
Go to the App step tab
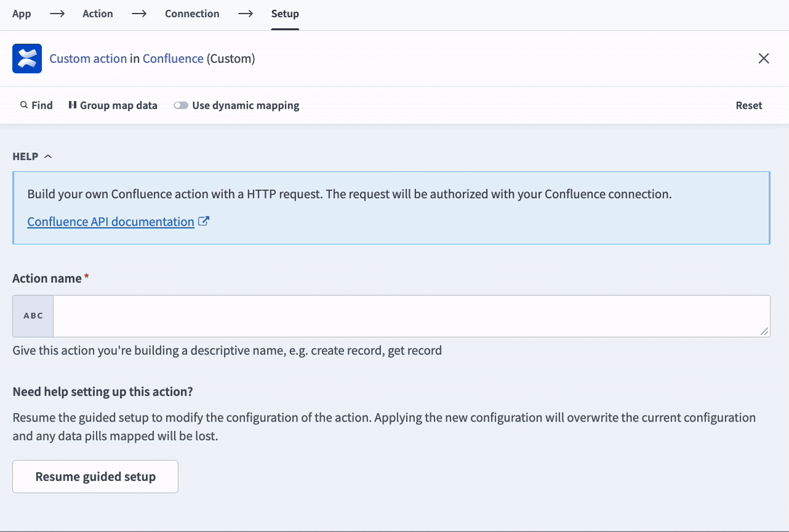[22, 14]
